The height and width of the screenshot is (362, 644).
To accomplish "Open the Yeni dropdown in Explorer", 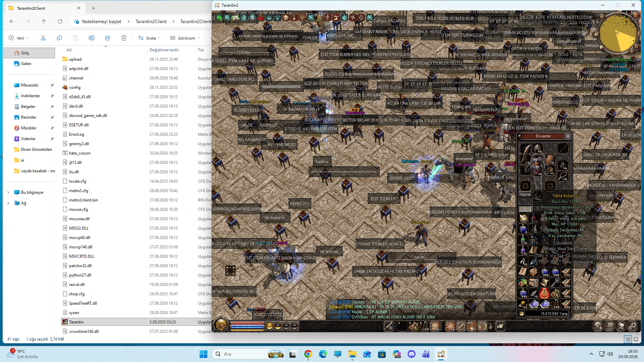I will (19, 38).
